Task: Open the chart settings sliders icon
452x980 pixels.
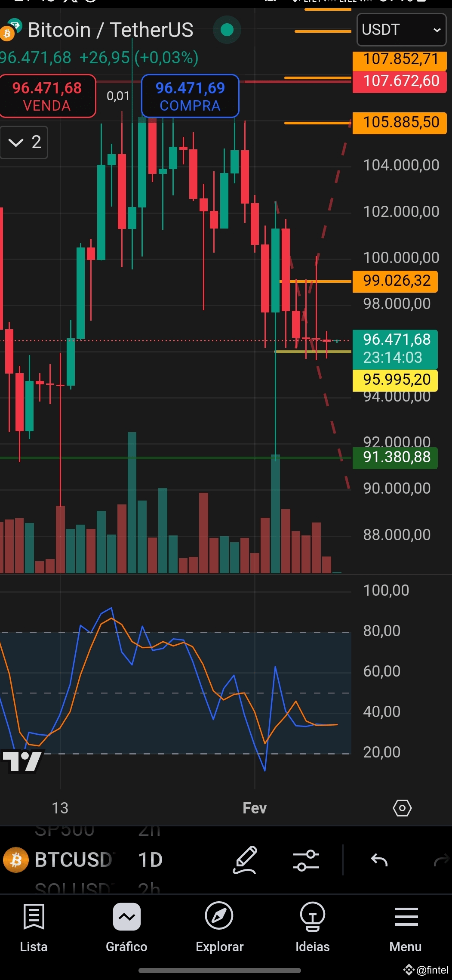Action: click(x=306, y=860)
